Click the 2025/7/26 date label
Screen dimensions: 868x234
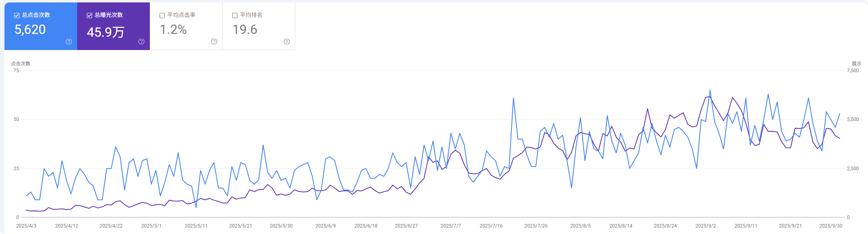pos(536,226)
